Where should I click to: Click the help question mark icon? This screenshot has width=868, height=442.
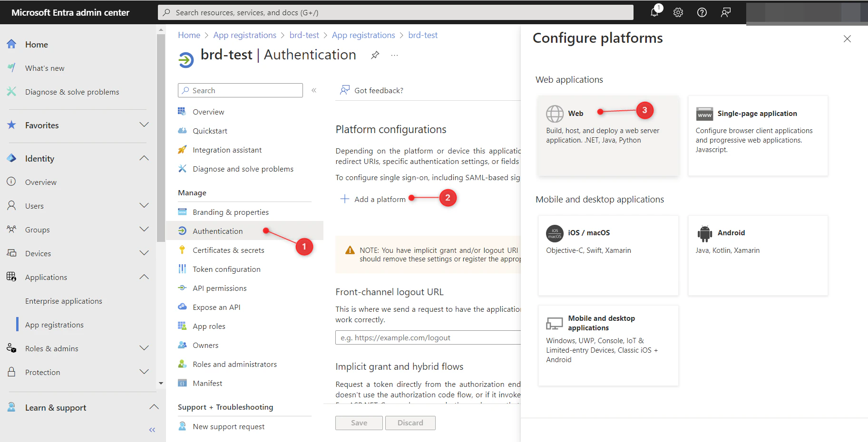702,12
